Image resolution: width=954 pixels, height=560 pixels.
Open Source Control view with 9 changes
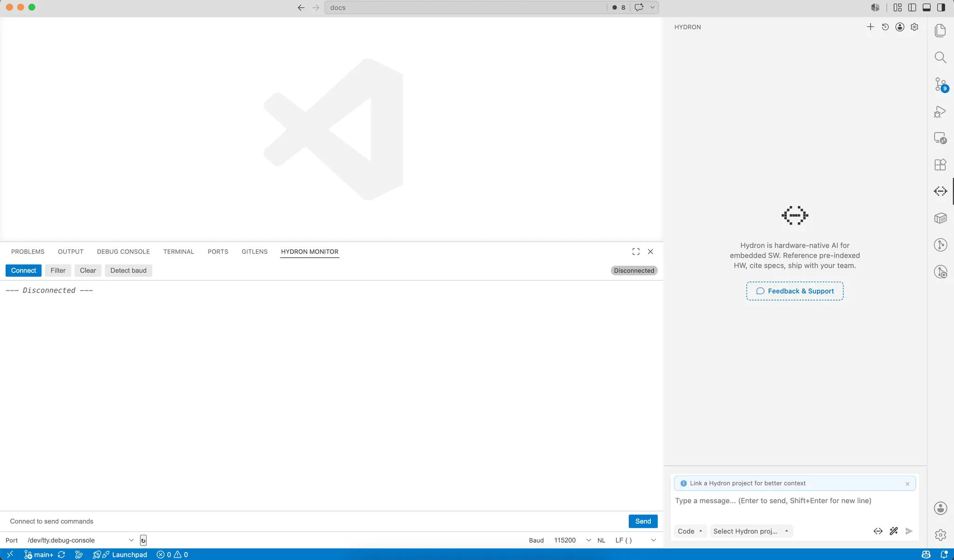point(940,84)
